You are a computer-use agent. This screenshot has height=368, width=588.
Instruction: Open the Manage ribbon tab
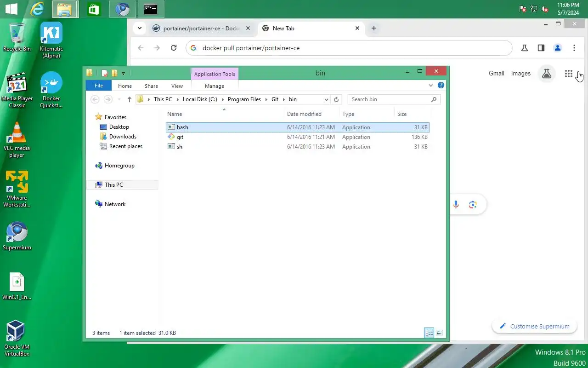click(215, 86)
